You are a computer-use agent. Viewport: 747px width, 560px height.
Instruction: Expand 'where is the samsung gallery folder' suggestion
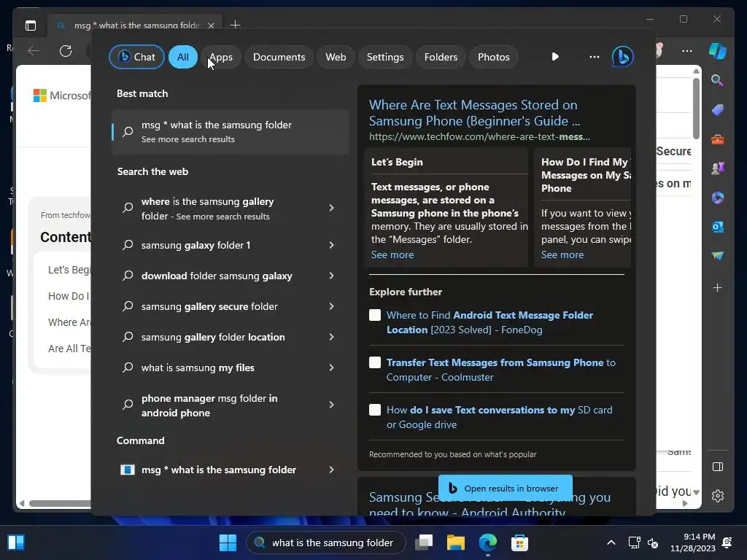332,208
